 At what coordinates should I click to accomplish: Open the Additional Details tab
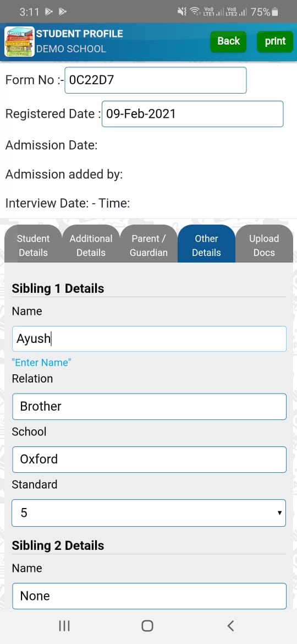[x=91, y=245]
